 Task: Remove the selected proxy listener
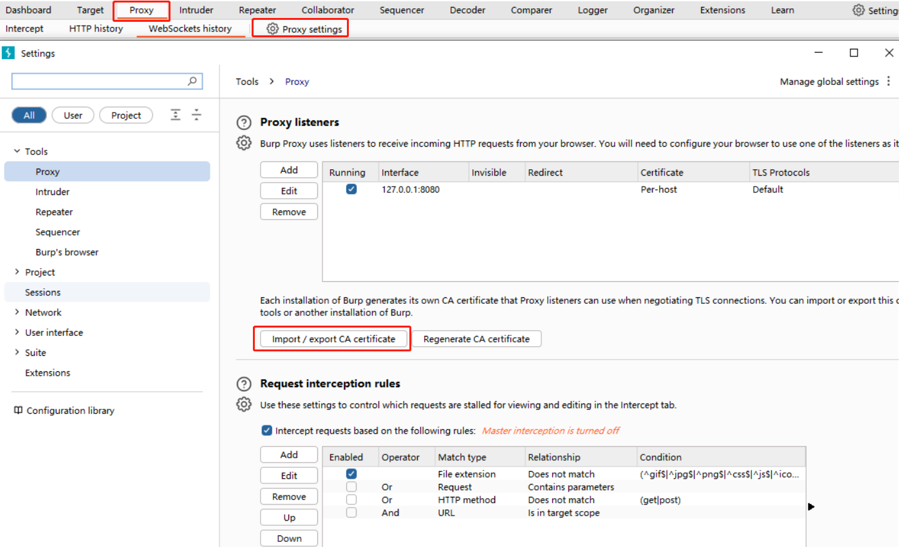(x=289, y=212)
